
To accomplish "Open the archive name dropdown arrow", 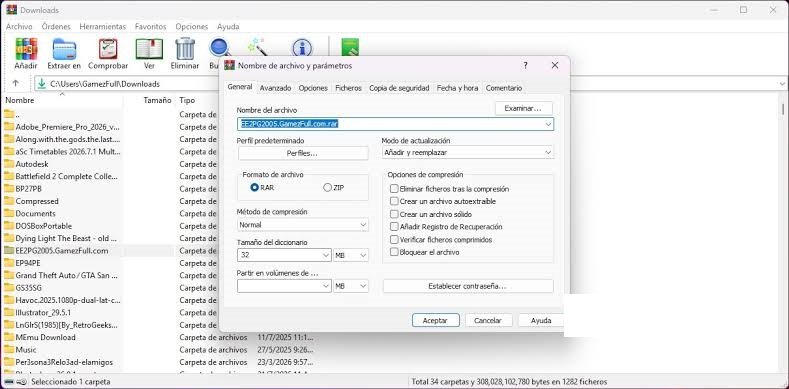I will [x=548, y=124].
